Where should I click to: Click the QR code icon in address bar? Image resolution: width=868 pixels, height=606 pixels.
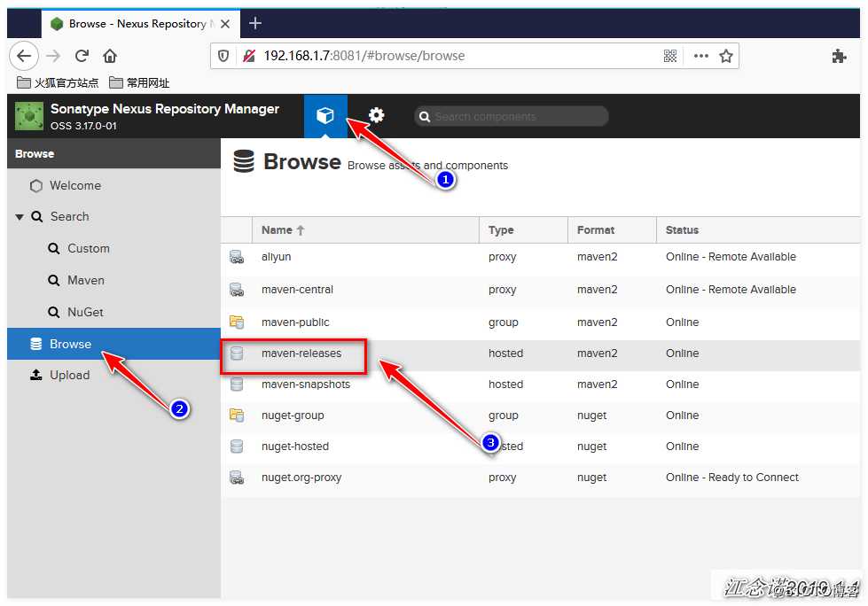(669, 56)
